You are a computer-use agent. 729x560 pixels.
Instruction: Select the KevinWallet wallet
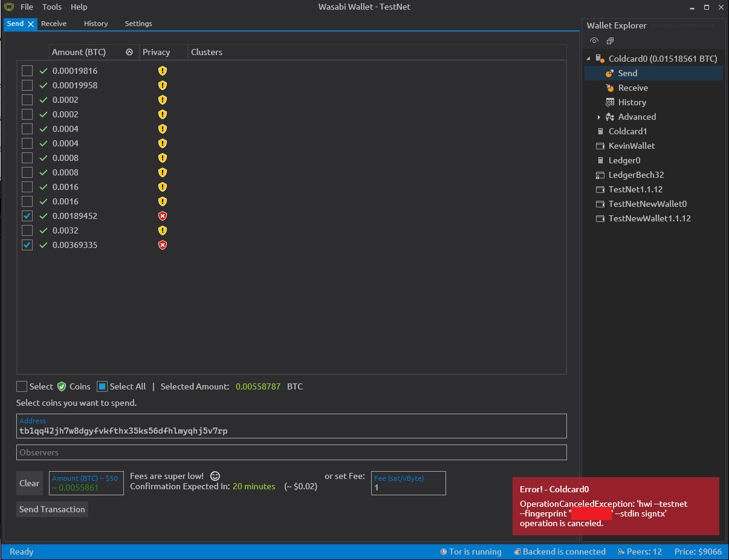click(x=632, y=146)
